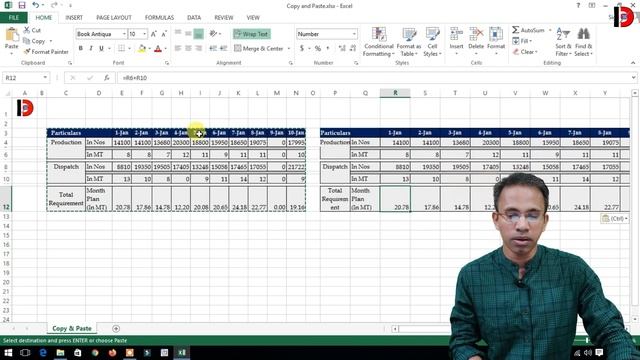Click the Insert cells icon
640x360 pixels.
[456, 35]
